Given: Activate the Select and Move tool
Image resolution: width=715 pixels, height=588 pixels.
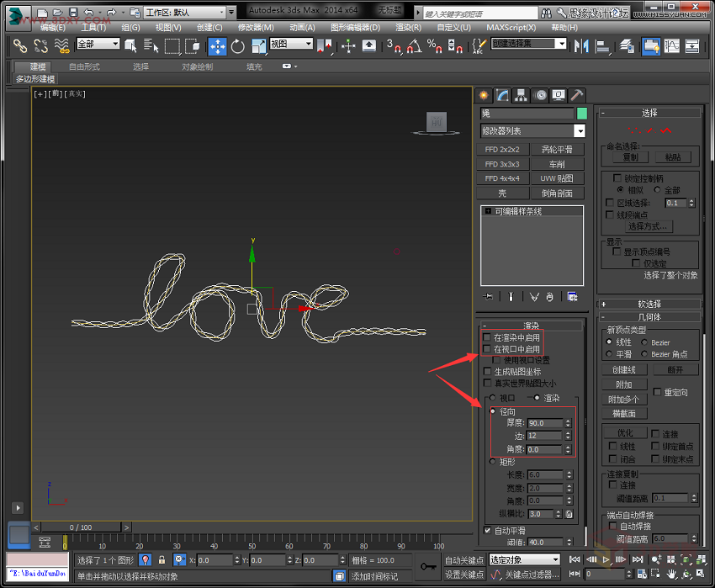Looking at the screenshot, I should pyautogui.click(x=218, y=46).
